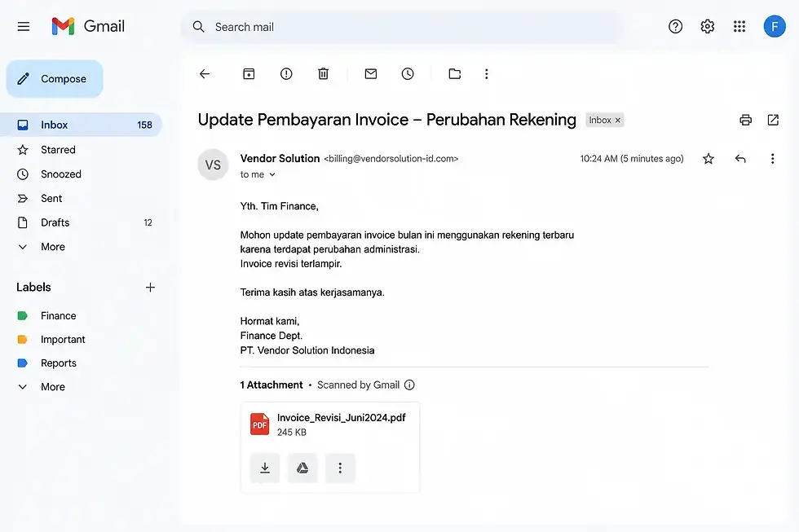Viewport: 799px width, 532px height.
Task: Focus the Search mail field
Action: (401, 26)
